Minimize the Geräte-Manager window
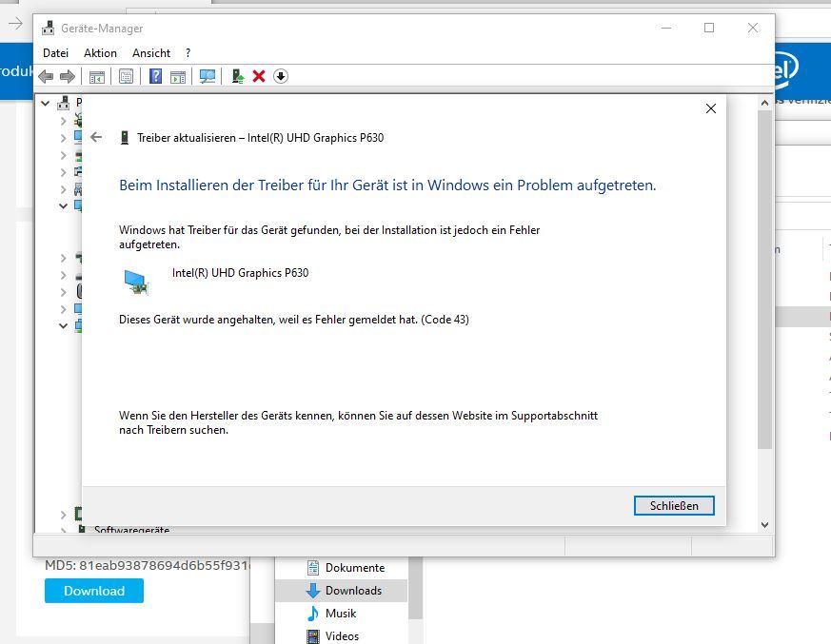The height and width of the screenshot is (644, 831). point(666,28)
